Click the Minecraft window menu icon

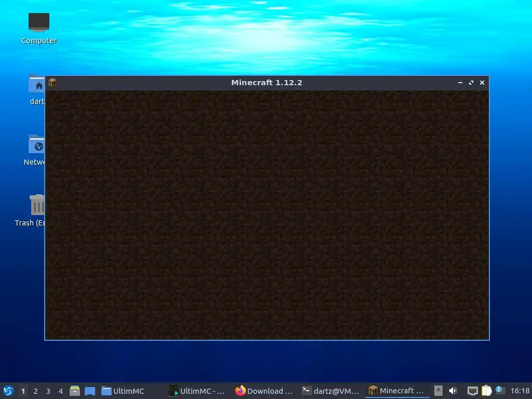click(x=52, y=83)
